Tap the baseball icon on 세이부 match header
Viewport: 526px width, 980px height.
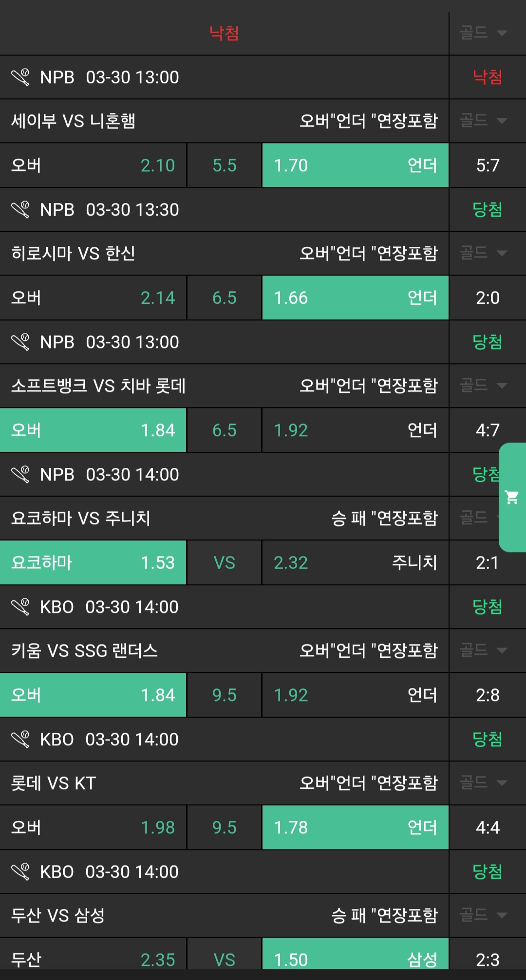[20, 77]
